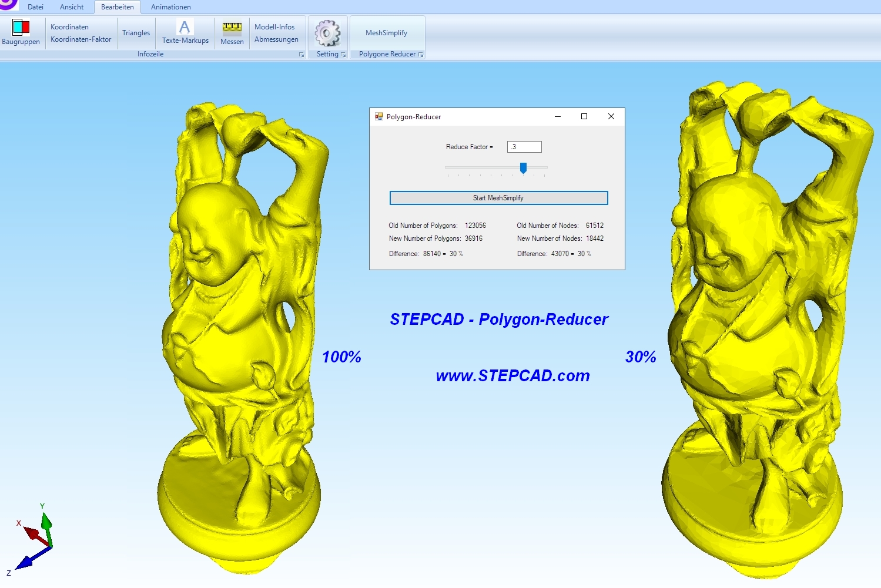Open the Setting gear icon
The width and height of the screenshot is (881, 588).
tap(327, 33)
